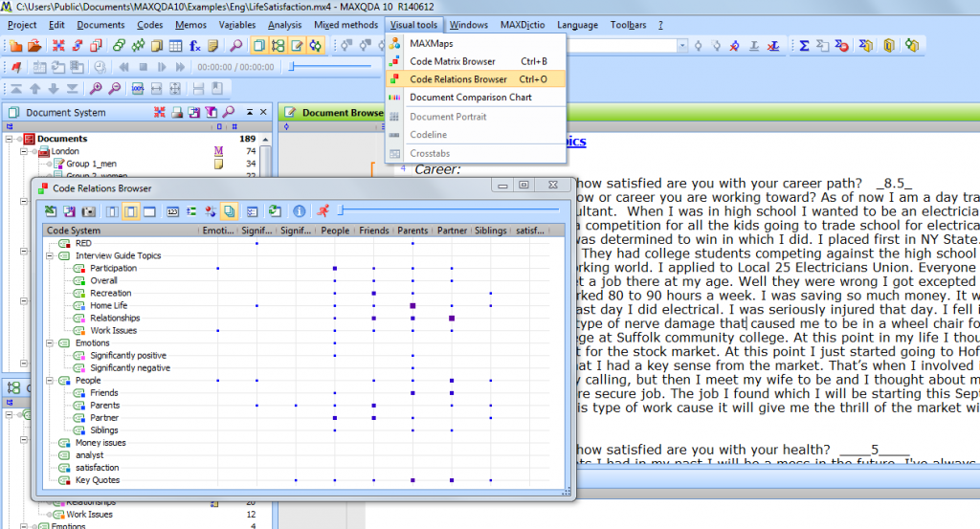Select Code Matrix Browser from Visual tools menu
This screenshot has height=529, width=980.
(453, 62)
